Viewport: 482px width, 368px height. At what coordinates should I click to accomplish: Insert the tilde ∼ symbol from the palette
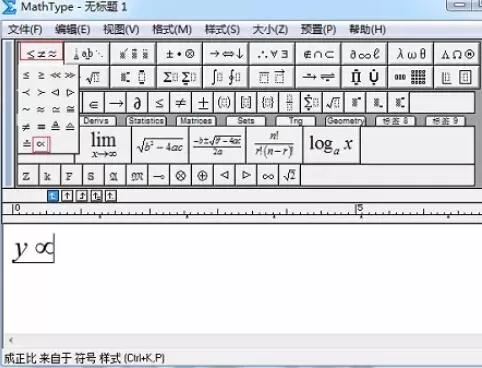pyautogui.click(x=26, y=109)
